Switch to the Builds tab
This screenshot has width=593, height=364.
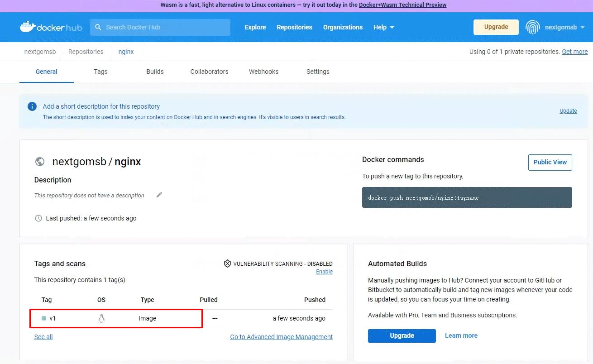155,72
